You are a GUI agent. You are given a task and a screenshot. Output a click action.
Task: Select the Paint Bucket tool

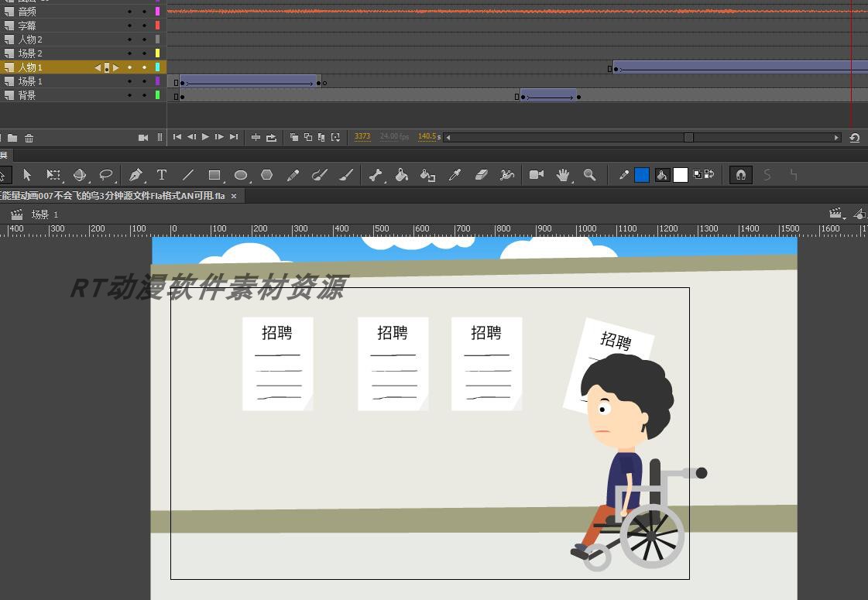tap(401, 175)
